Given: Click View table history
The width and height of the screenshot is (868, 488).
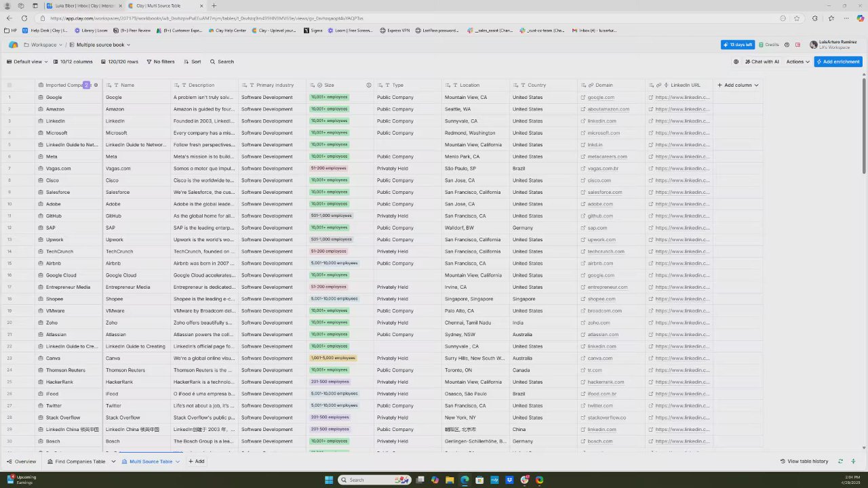Looking at the screenshot, I should coord(804,462).
